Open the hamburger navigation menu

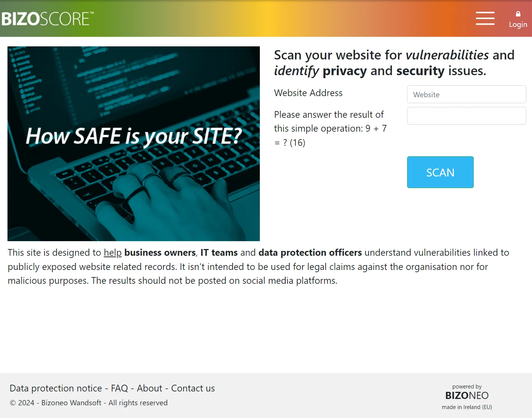pos(485,18)
